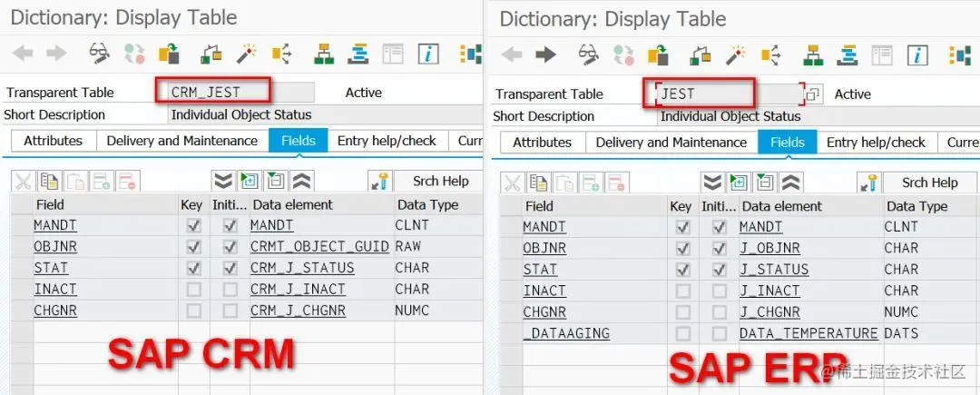Click Select All rows icon in right JEST window
The image size is (980, 395).
pyautogui.click(x=739, y=183)
